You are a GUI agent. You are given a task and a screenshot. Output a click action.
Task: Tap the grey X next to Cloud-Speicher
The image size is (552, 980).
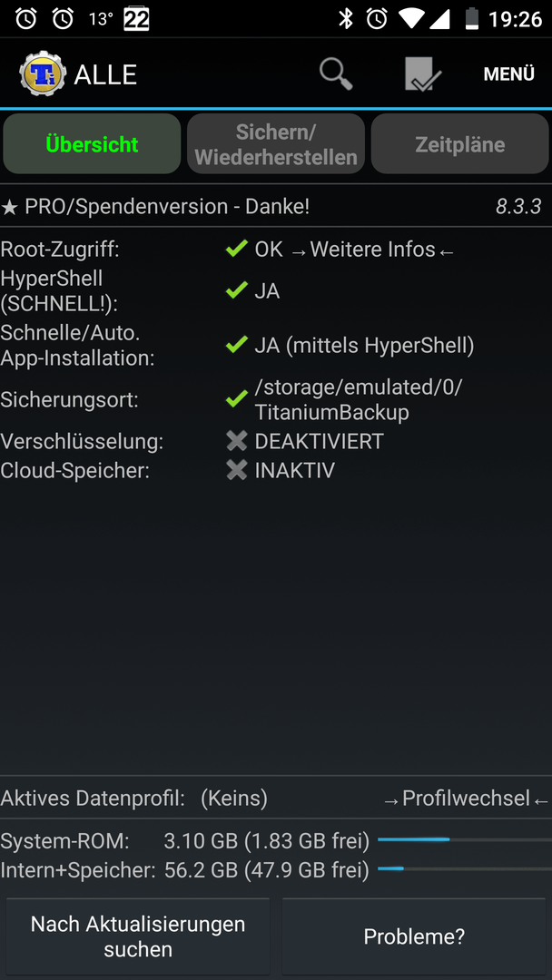click(236, 470)
